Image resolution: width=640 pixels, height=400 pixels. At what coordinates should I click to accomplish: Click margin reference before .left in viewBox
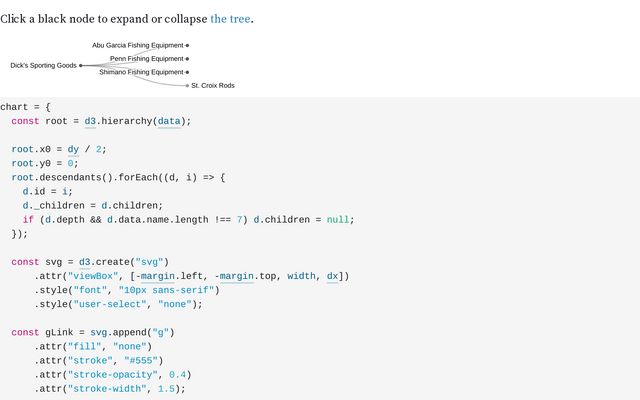[156, 276]
